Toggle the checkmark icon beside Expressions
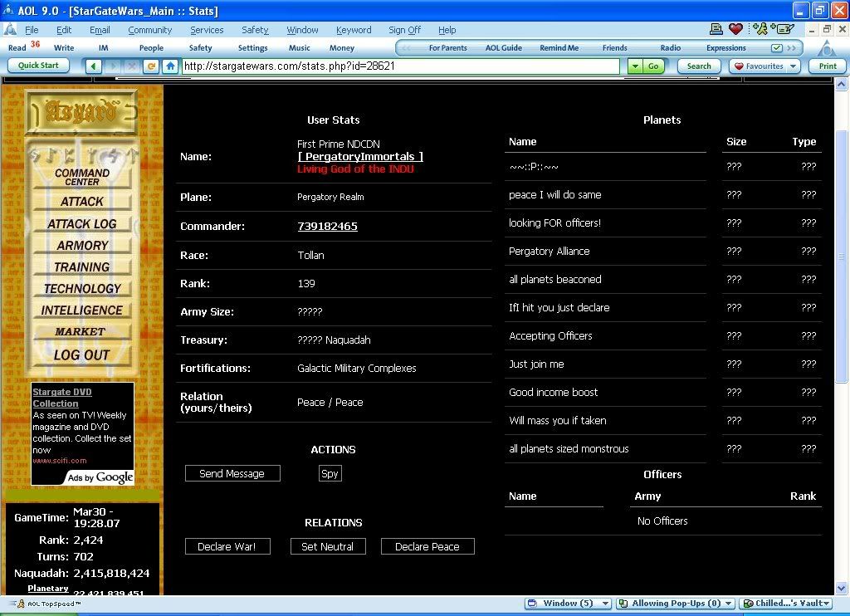The width and height of the screenshot is (850, 616). [777, 48]
